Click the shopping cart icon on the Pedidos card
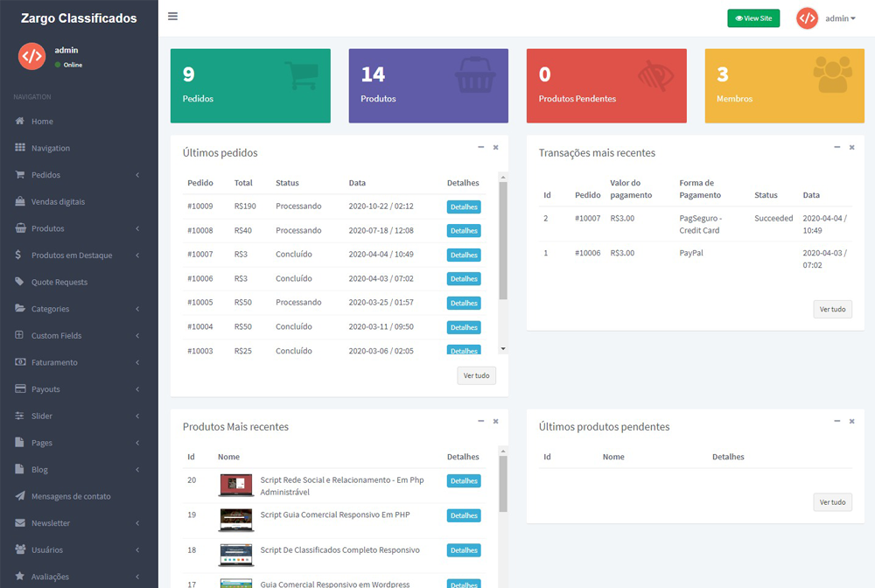 [300, 76]
